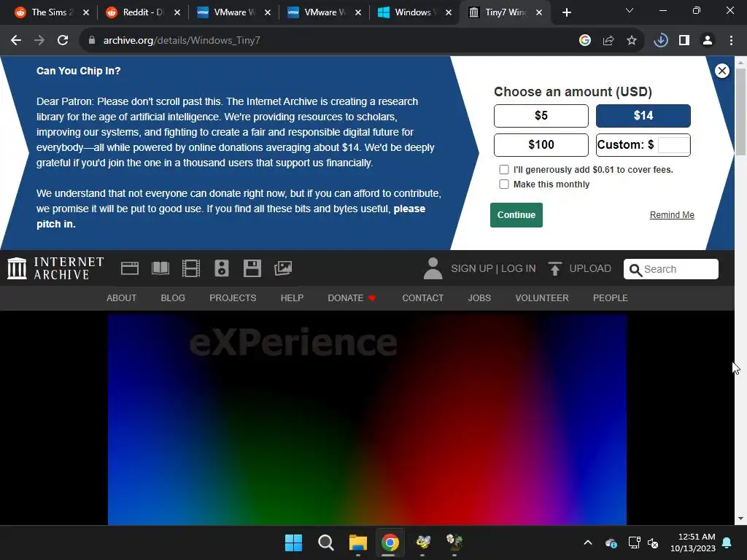Screen dimensions: 747x560
Task: Open the CONTACT menu item
Action: (x=422, y=298)
